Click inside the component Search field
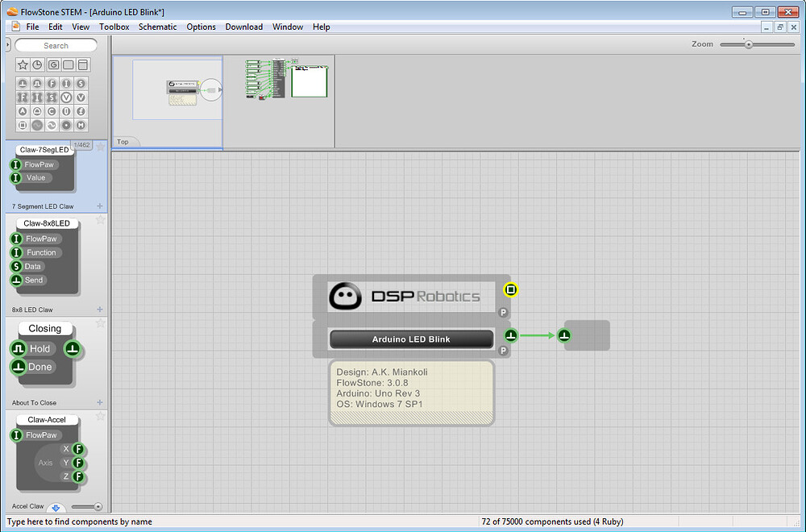This screenshot has height=532, width=806. coord(55,45)
